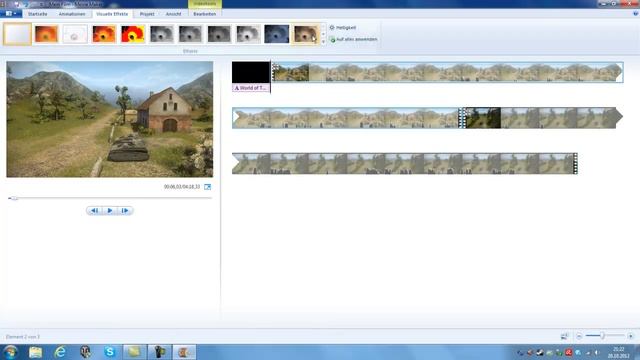Apply the third dark grayscale effect
The width and height of the screenshot is (640, 360).
click(219, 34)
